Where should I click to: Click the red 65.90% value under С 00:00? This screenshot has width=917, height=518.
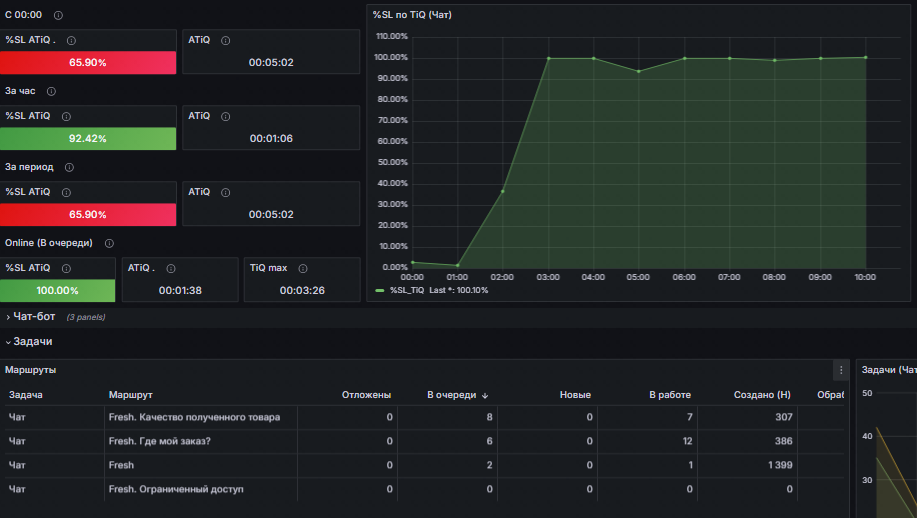88,63
